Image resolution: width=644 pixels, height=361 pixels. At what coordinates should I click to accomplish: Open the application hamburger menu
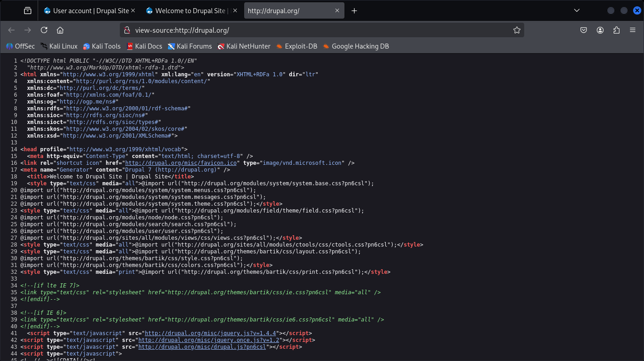pos(633,30)
